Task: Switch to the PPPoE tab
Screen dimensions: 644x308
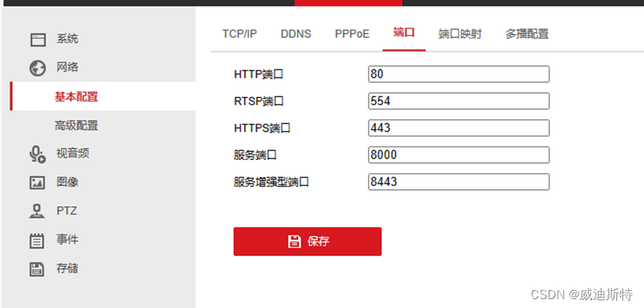Action: pyautogui.click(x=352, y=33)
